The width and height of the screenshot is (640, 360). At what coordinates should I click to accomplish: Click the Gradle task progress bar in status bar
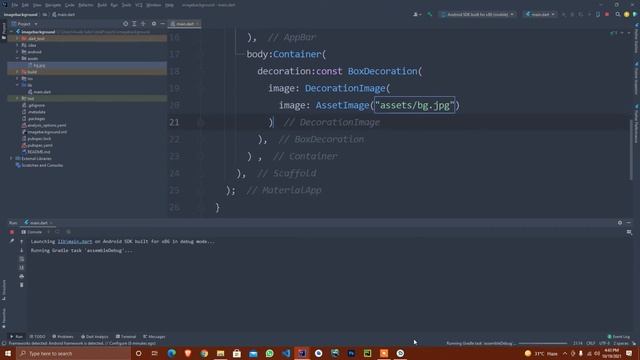[543, 343]
